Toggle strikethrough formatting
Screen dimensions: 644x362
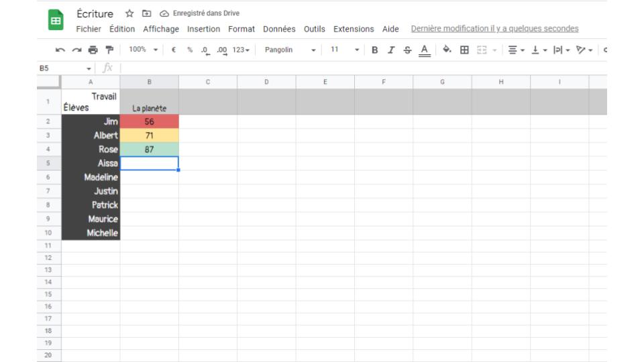tap(407, 50)
